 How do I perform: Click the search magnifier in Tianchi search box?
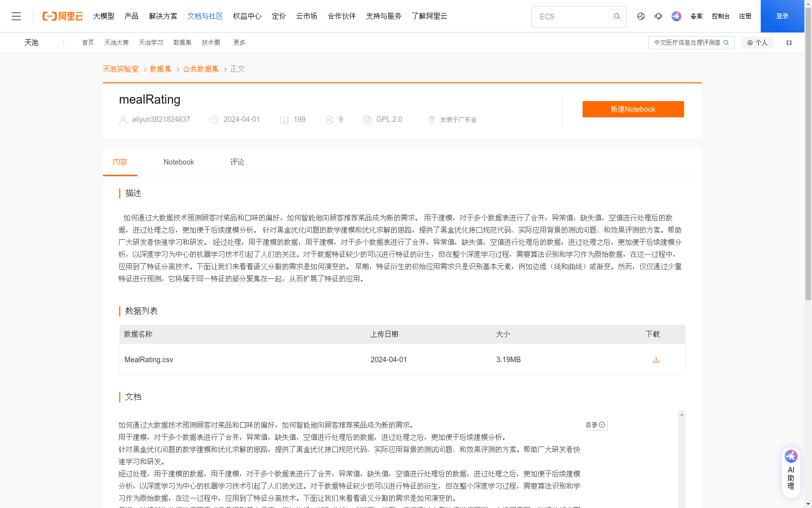coord(726,43)
